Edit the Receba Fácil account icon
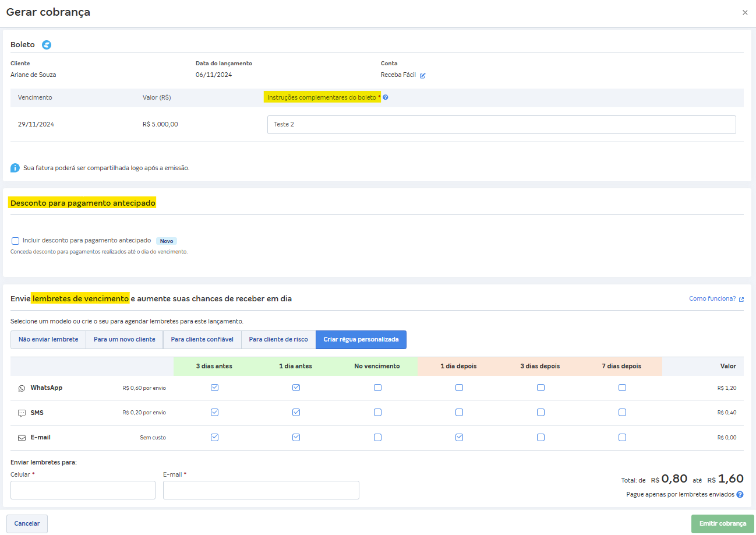The height and width of the screenshot is (535, 756). pyautogui.click(x=423, y=75)
